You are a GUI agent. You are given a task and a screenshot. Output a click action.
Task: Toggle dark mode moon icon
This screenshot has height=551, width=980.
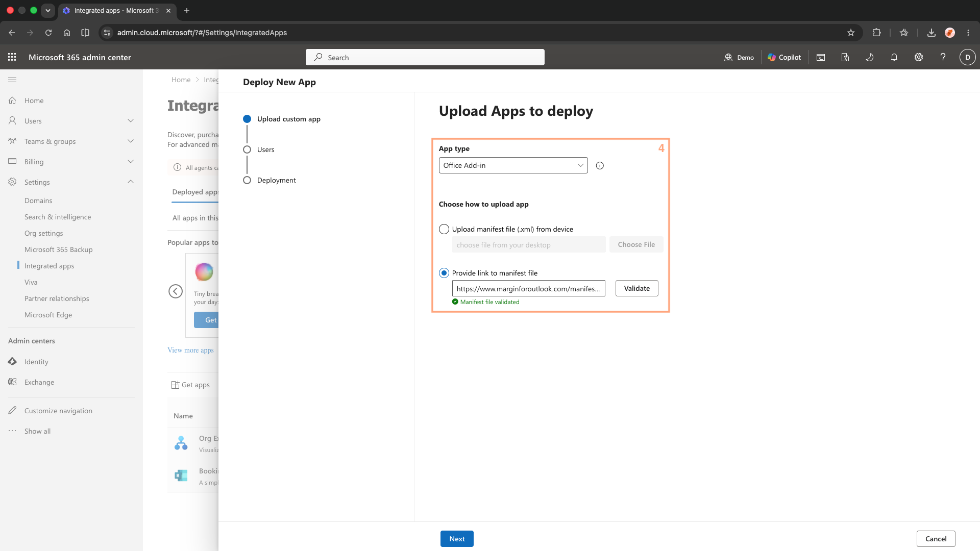(870, 57)
